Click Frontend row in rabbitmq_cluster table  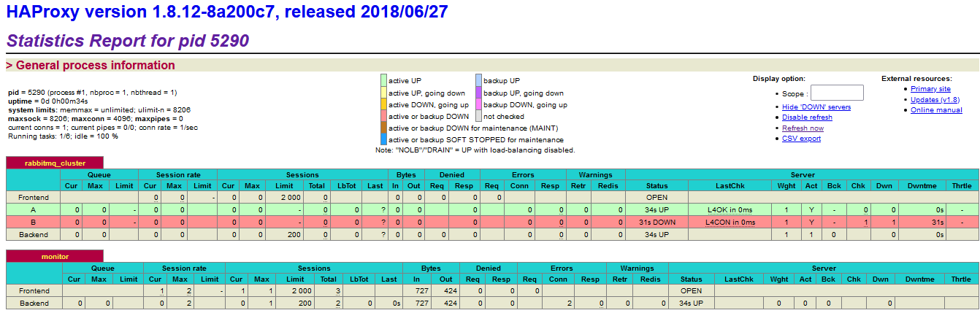(492, 198)
